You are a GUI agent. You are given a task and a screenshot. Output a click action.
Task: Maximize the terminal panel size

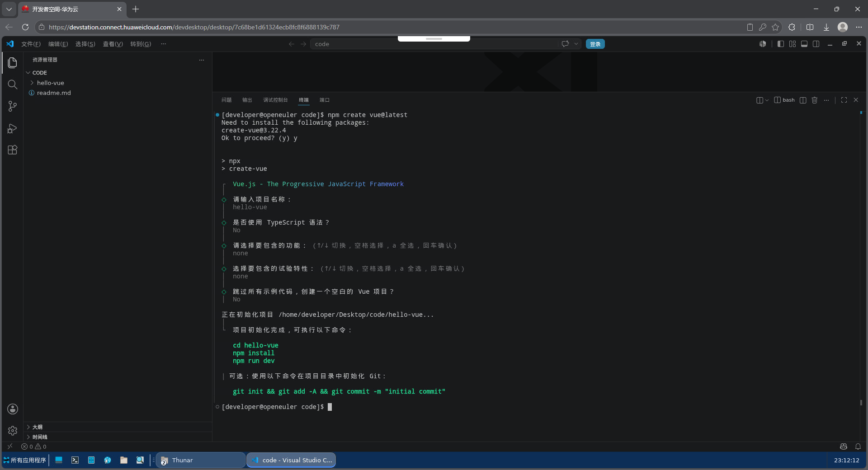(844, 100)
